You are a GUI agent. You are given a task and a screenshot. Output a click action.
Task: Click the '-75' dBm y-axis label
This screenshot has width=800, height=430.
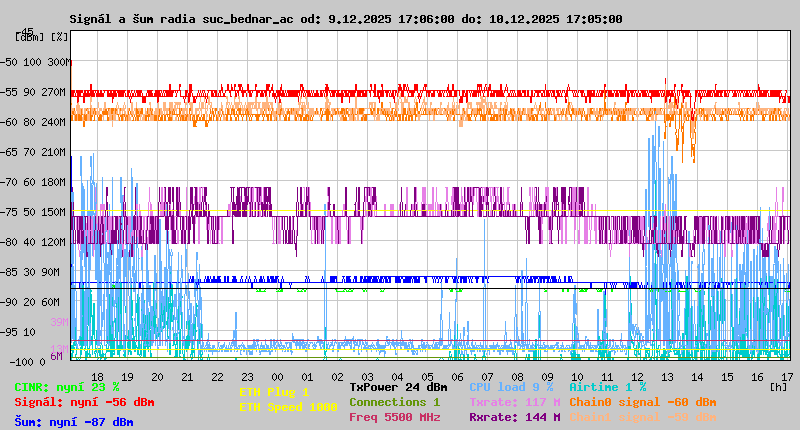tap(9, 212)
